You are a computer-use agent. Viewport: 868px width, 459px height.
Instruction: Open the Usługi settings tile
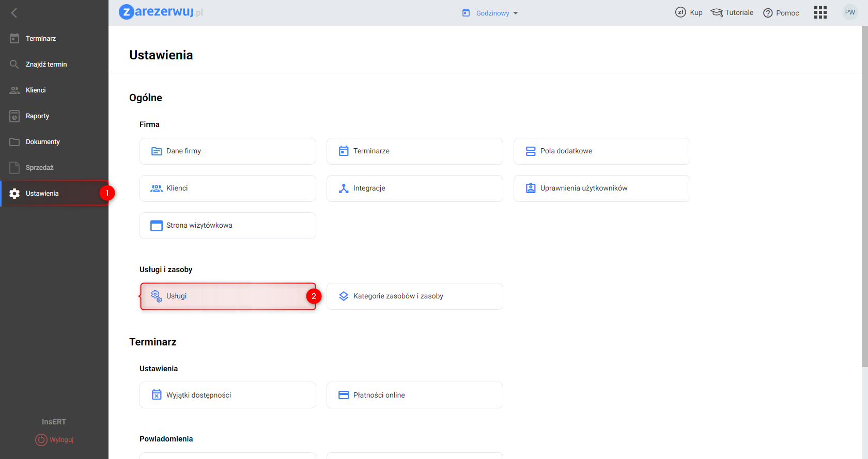227,296
